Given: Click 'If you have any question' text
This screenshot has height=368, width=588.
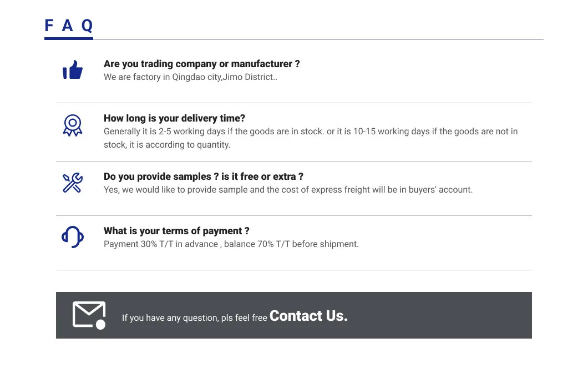Looking at the screenshot, I should coord(194,318).
